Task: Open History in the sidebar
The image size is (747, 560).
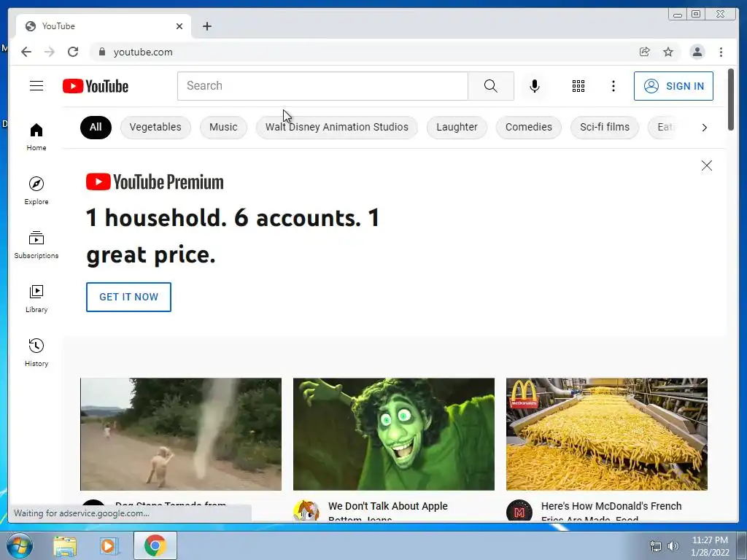Action: tap(36, 352)
